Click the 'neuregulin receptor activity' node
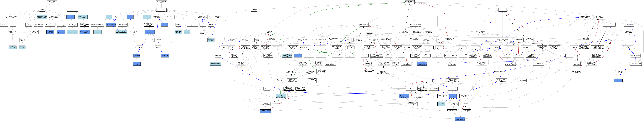Image resolution: width=644 pixels, height=121 pixels. pyautogui.click(x=85, y=32)
